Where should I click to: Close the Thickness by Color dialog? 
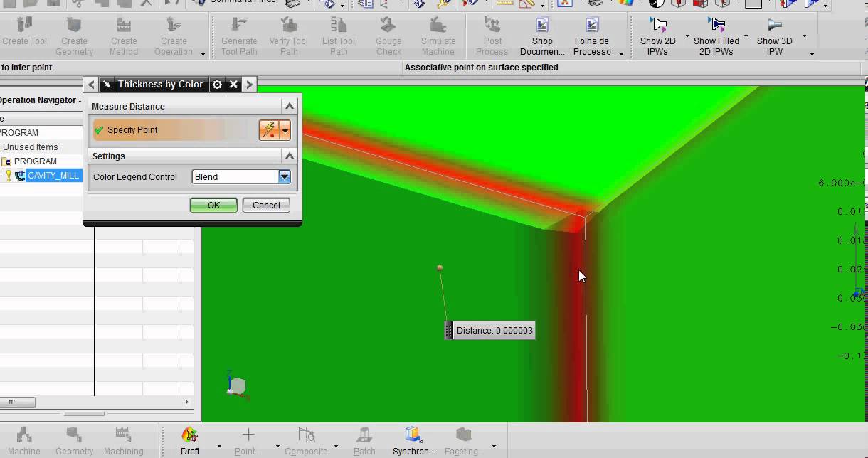(x=233, y=84)
